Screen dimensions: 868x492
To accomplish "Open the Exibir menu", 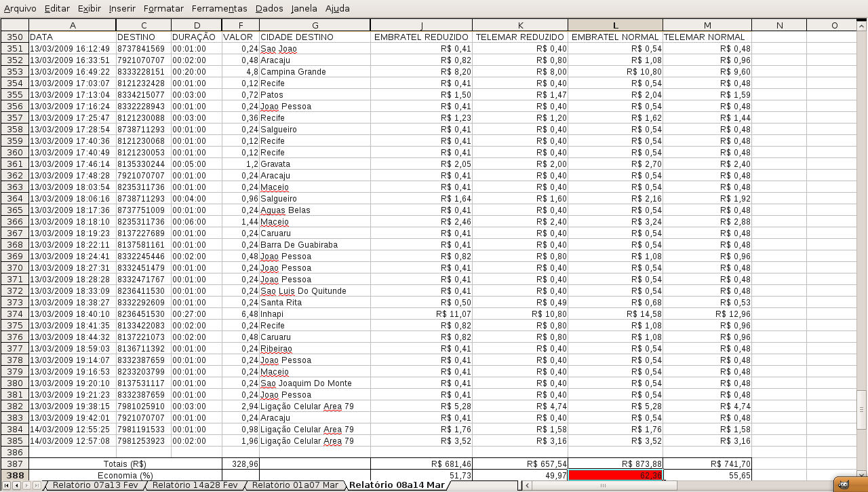I will [90, 9].
